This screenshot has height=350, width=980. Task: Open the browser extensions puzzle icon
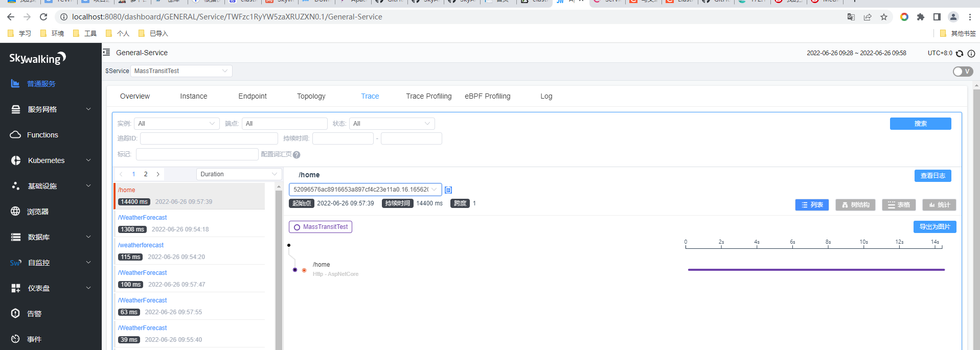point(921,17)
